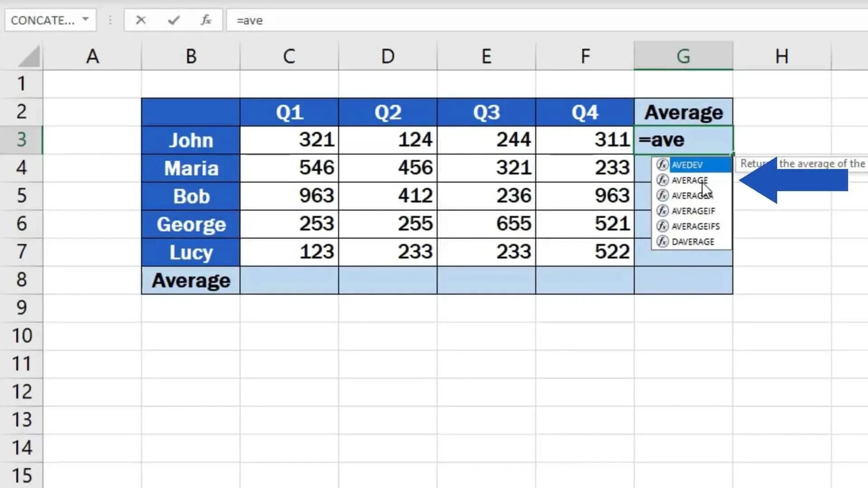The width and height of the screenshot is (868, 488).
Task: Click the fx icon beside AVEDEV
Action: point(662,164)
